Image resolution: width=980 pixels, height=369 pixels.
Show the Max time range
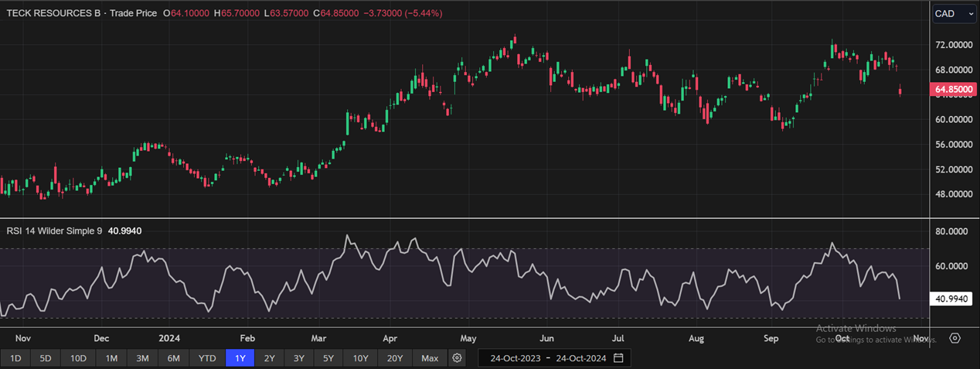pos(430,358)
